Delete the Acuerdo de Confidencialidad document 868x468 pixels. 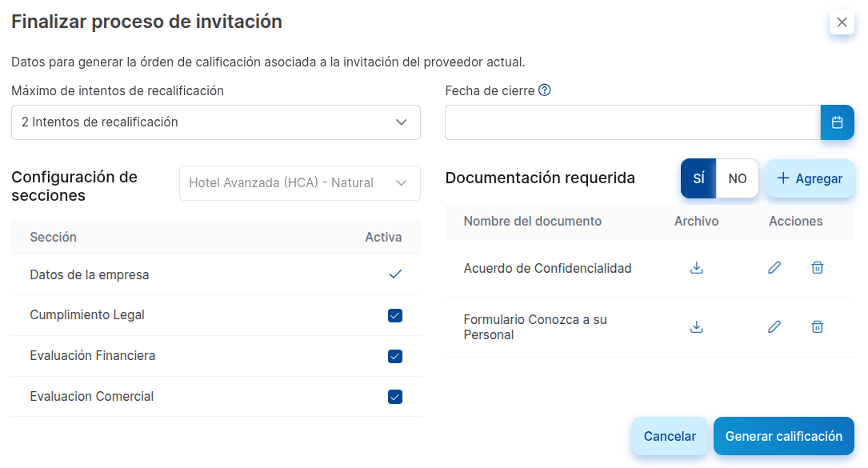[x=817, y=267]
